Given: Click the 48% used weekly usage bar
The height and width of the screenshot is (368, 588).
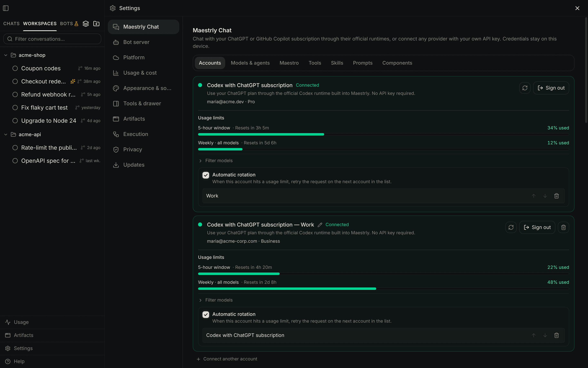Looking at the screenshot, I should [383, 289].
